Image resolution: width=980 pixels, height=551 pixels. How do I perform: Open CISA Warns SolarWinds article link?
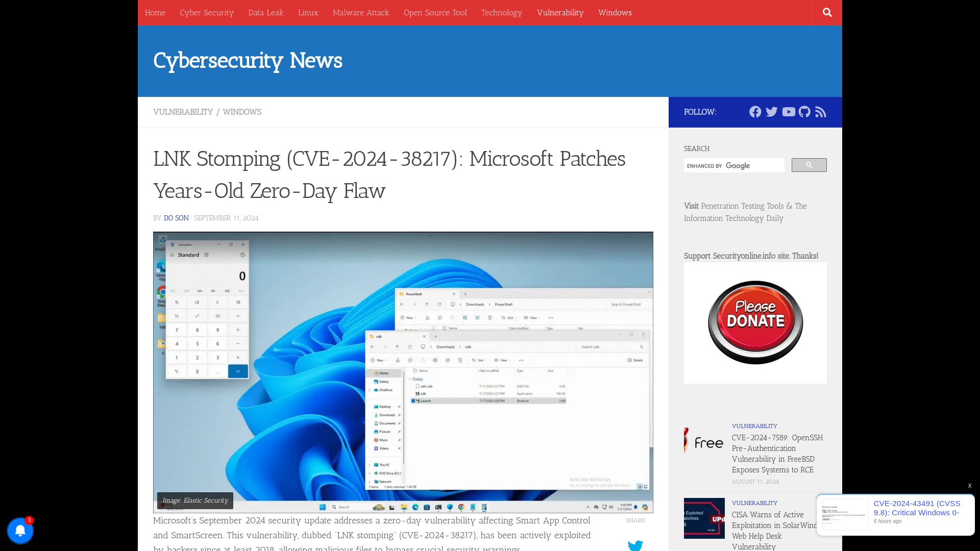point(775,531)
